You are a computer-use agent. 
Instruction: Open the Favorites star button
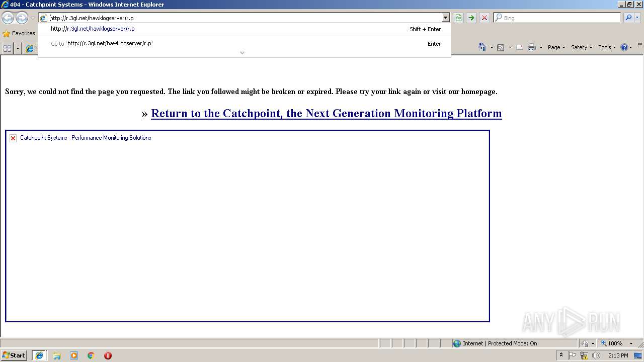click(x=19, y=33)
